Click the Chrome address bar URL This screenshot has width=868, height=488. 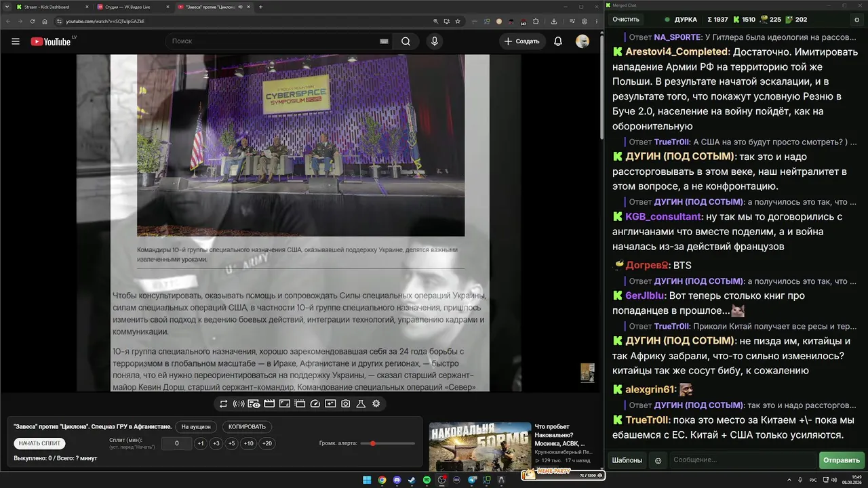pos(105,21)
